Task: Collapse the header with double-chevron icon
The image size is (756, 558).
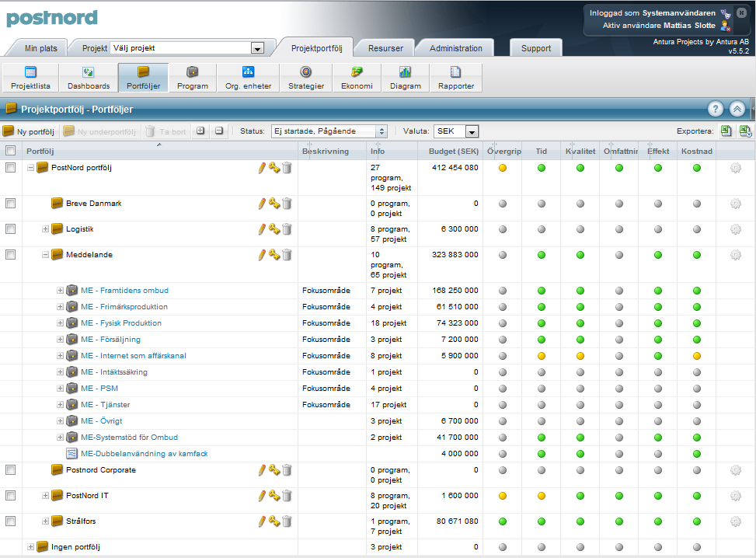Action: 737,109
